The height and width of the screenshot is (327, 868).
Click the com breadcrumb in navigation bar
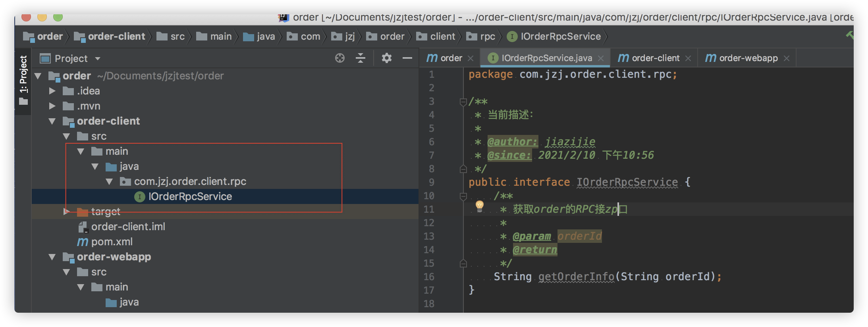(x=304, y=37)
